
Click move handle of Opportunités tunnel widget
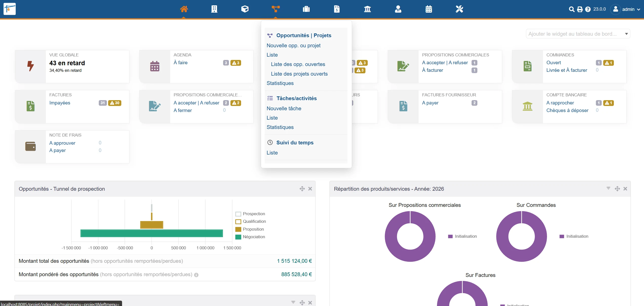[302, 189]
